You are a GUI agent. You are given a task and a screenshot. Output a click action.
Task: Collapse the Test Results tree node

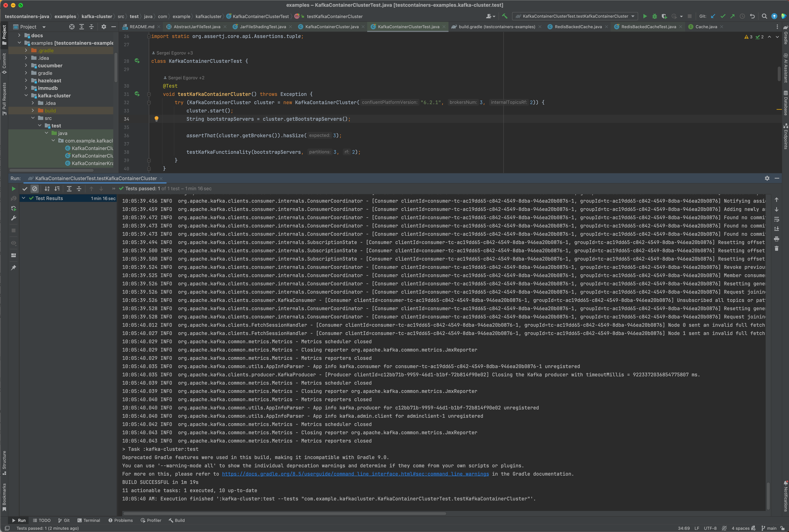(x=24, y=198)
